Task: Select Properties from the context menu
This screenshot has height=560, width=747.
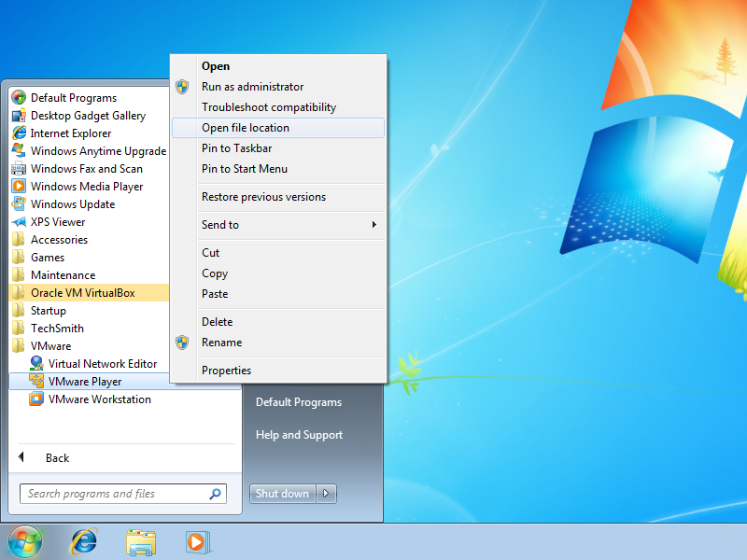Action: tap(226, 371)
